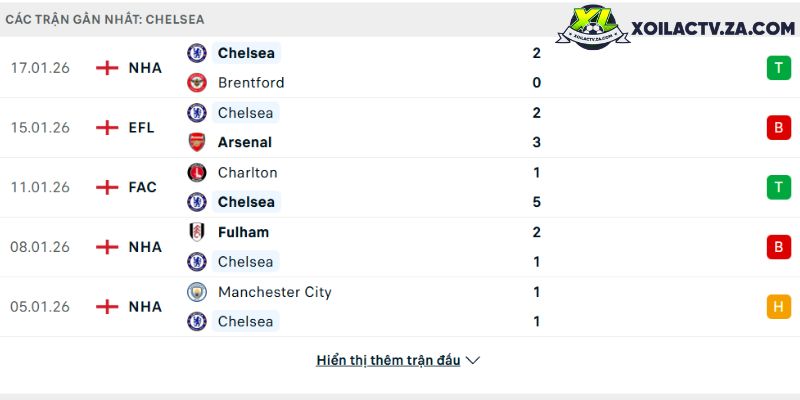Click the England flag beside EFL
800x400 pixels.
coord(107,128)
